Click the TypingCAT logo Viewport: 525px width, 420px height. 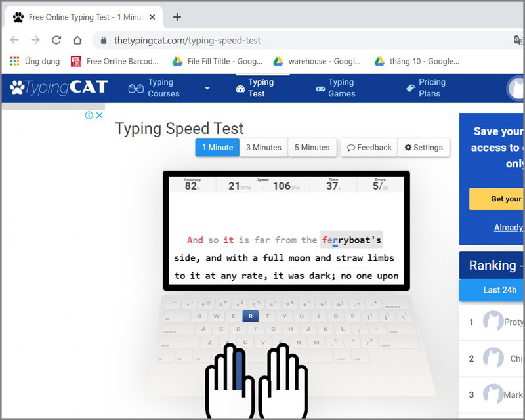58,87
